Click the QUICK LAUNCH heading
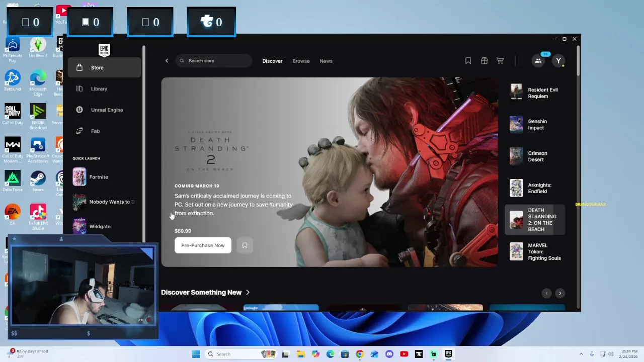 [86, 158]
